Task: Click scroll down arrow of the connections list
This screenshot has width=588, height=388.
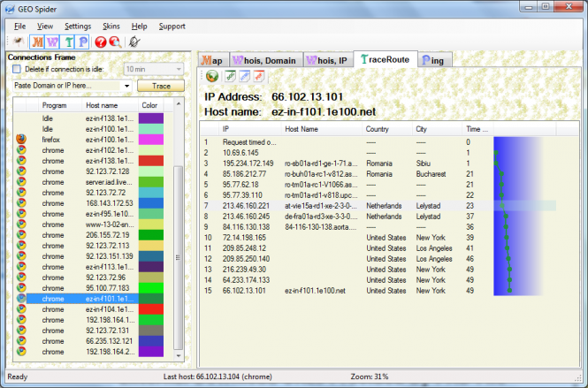Action: pyautogui.click(x=179, y=356)
